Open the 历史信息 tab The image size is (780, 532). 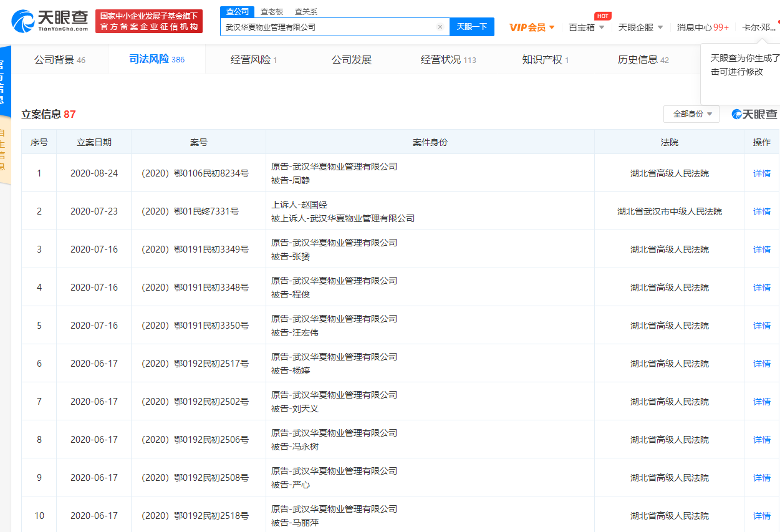(643, 60)
